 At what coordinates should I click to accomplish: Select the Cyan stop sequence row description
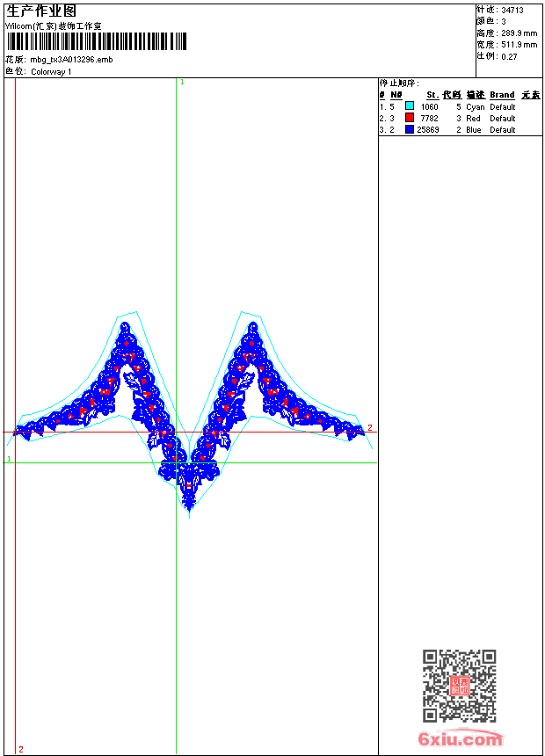(475, 106)
